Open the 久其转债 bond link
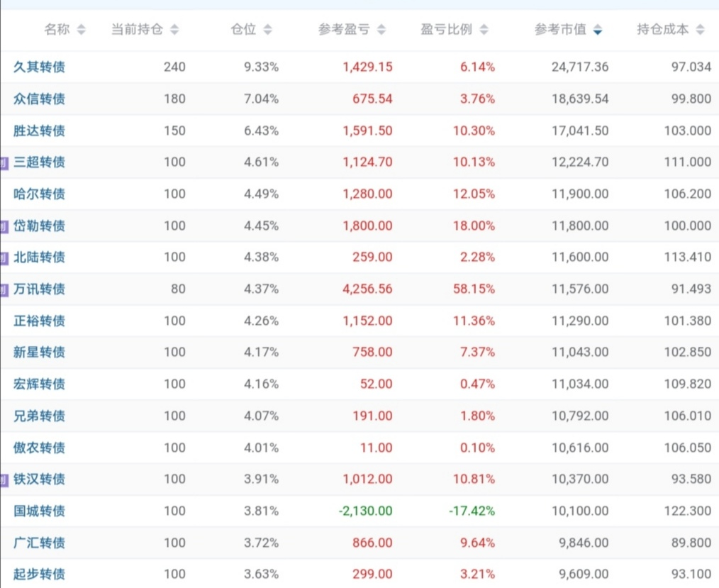 (40, 67)
